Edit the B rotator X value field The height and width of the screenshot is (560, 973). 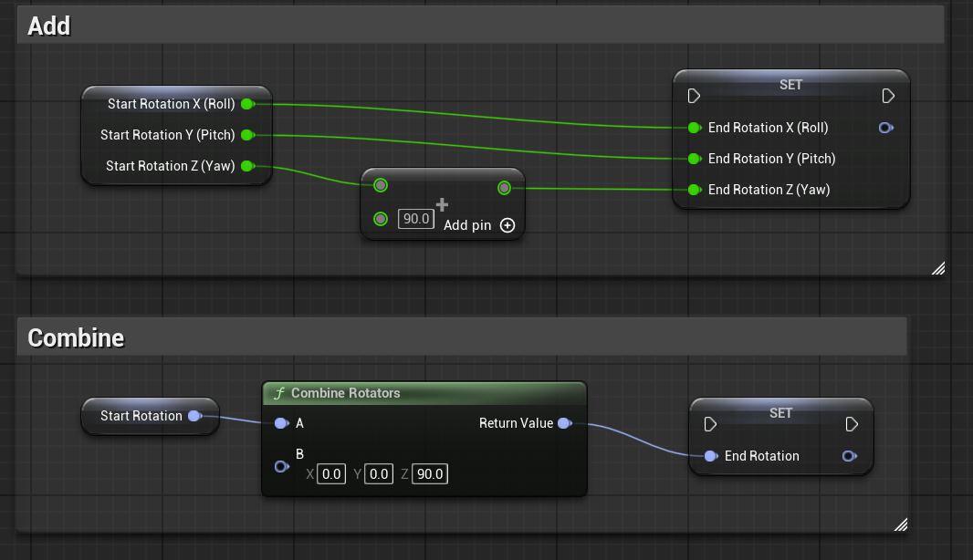point(331,474)
